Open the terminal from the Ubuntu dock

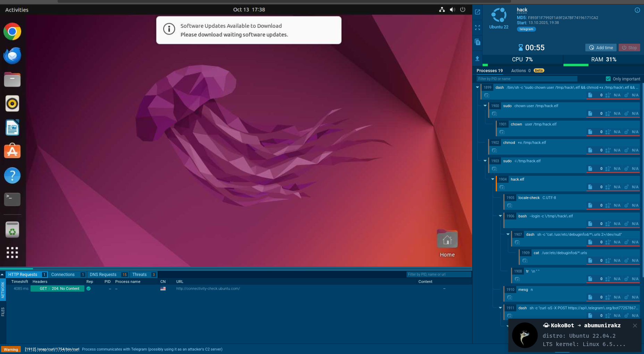(x=12, y=199)
